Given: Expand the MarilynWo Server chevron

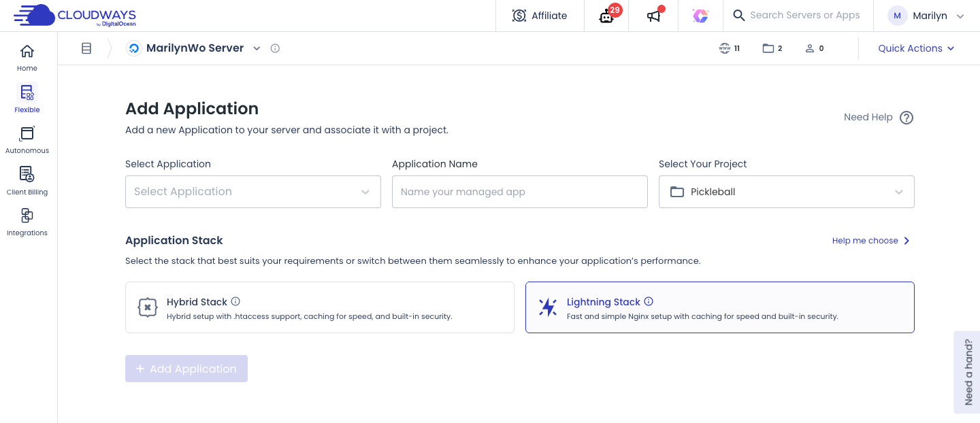Looking at the screenshot, I should [257, 48].
